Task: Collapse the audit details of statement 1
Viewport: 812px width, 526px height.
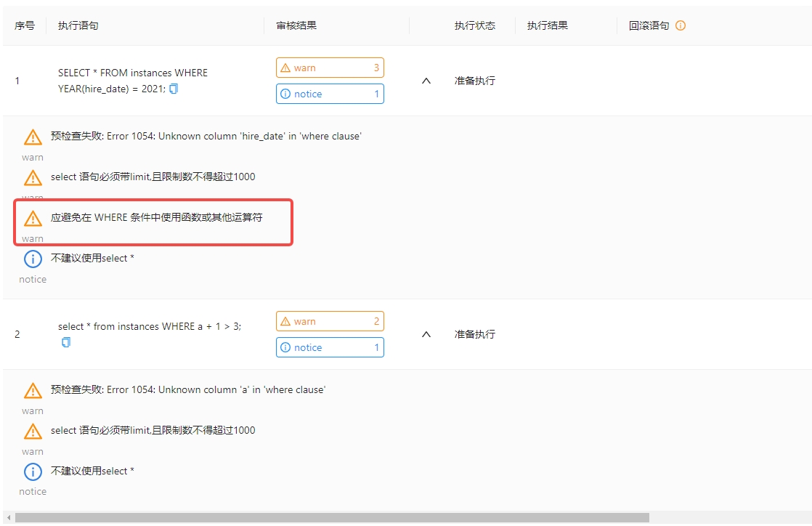Action: pyautogui.click(x=426, y=82)
